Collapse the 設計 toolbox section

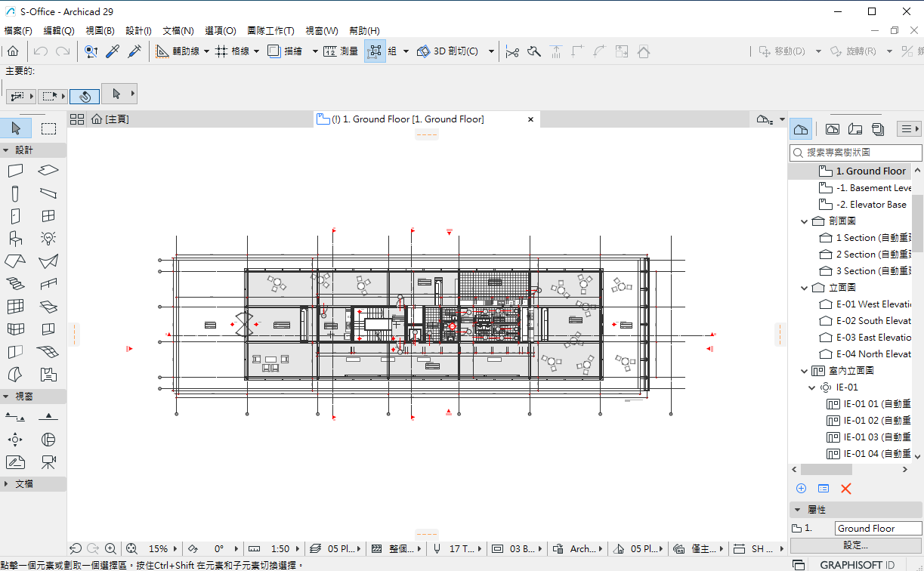click(6, 150)
